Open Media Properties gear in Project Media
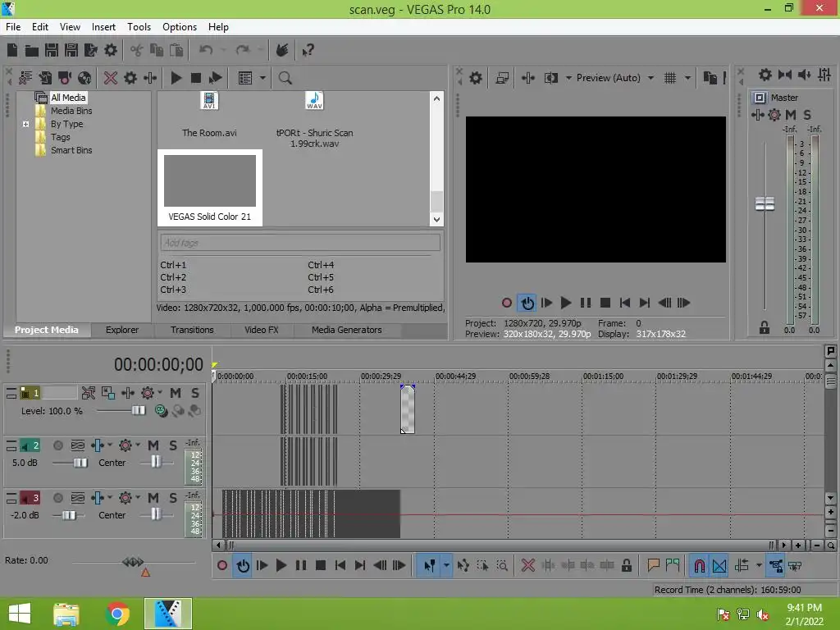 coord(130,78)
